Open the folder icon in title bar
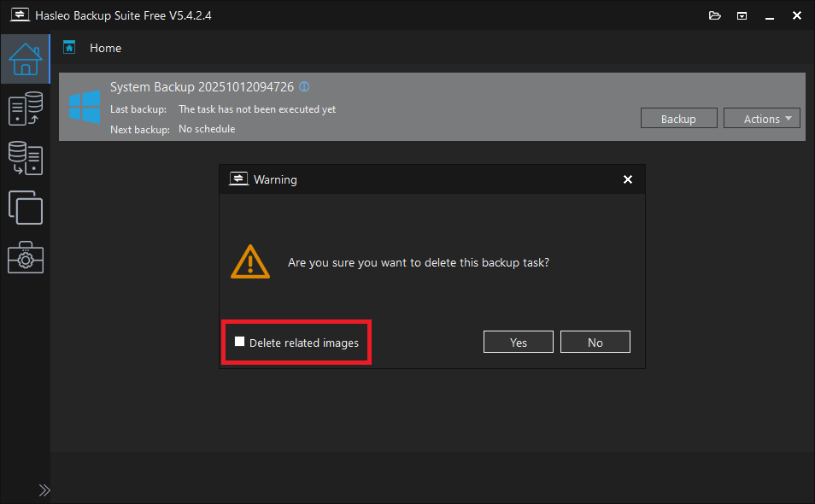815x504 pixels. click(715, 15)
